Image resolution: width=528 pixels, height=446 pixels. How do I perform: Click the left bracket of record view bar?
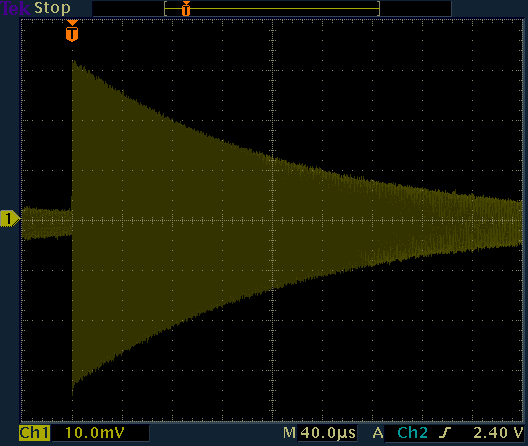(165, 8)
